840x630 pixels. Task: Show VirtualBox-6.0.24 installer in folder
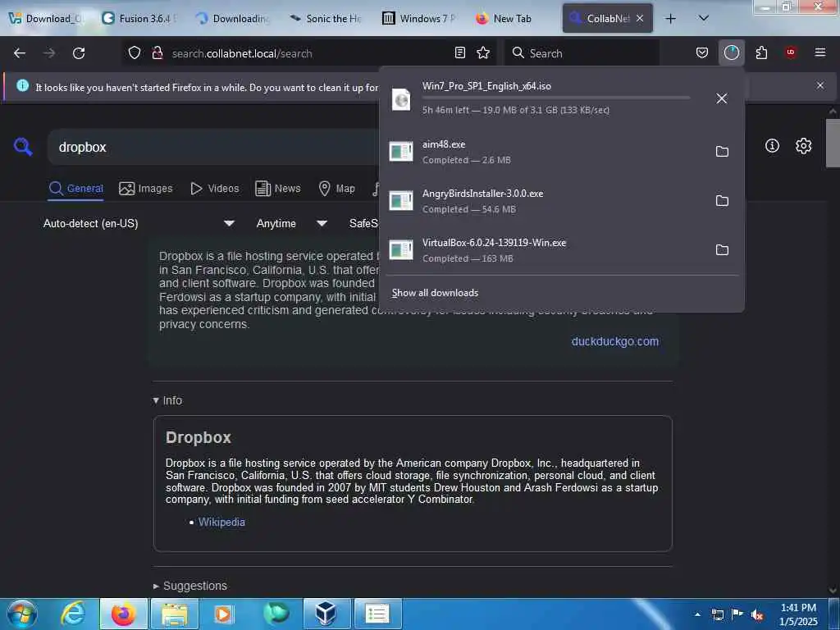click(722, 250)
